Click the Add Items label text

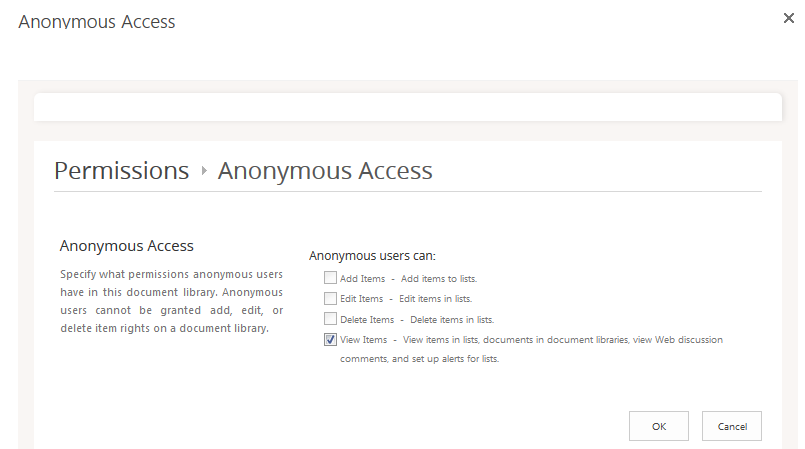click(x=362, y=278)
